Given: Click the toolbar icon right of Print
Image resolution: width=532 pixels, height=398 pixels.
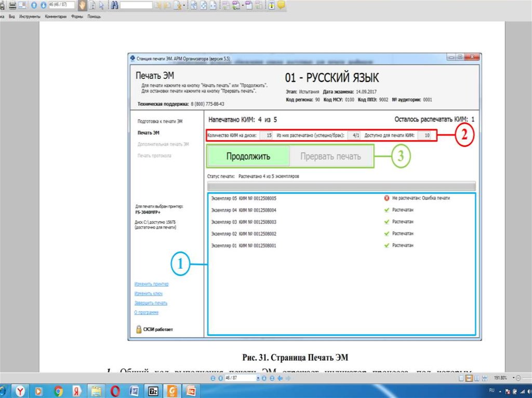Looking at the screenshot, I should (22, 5).
